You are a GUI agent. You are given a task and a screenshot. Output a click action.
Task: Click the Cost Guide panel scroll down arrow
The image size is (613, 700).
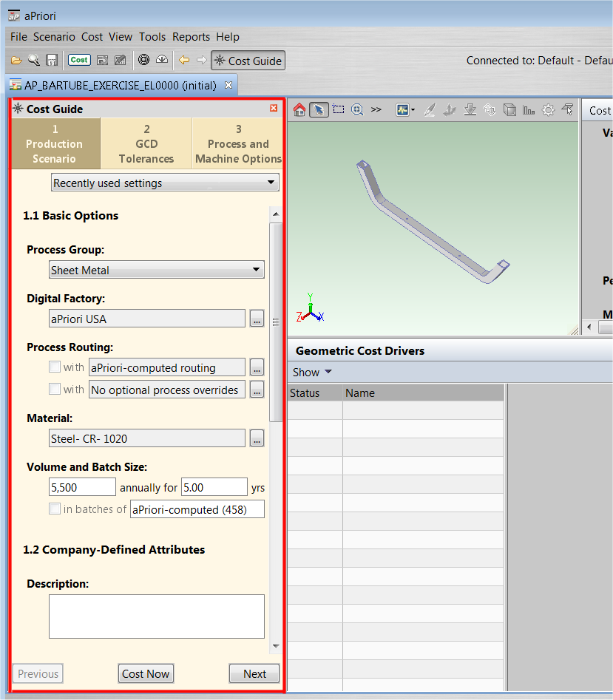click(276, 646)
